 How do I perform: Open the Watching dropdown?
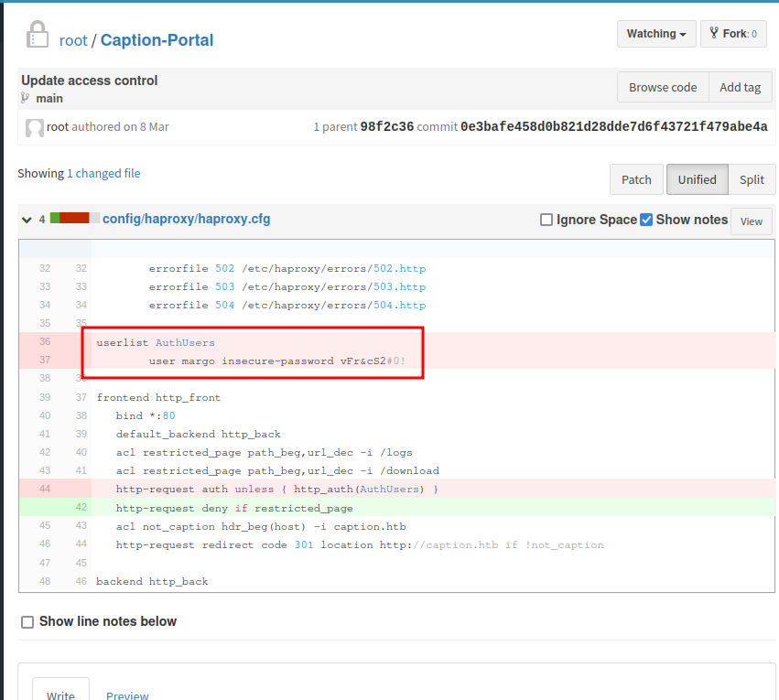point(655,34)
